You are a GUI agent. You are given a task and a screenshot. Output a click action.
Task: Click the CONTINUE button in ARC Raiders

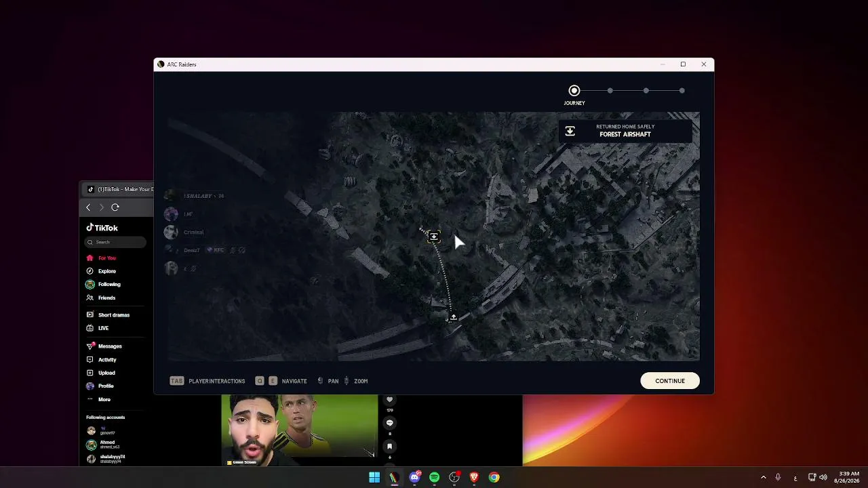coord(670,381)
